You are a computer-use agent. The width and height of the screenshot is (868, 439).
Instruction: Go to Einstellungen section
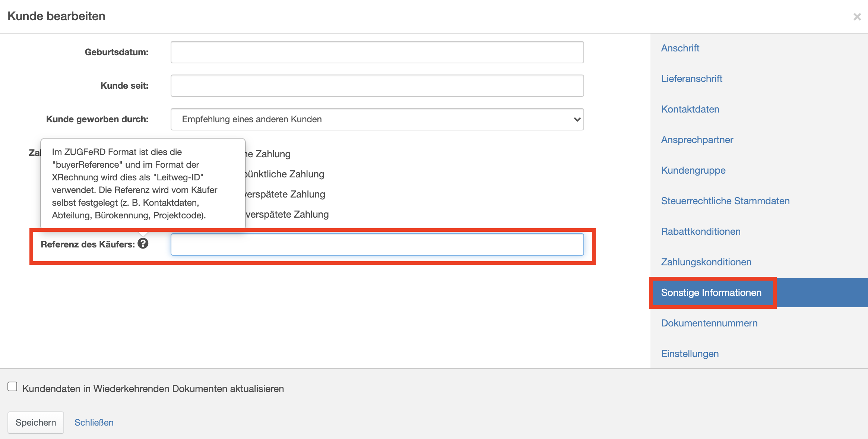[690, 354]
